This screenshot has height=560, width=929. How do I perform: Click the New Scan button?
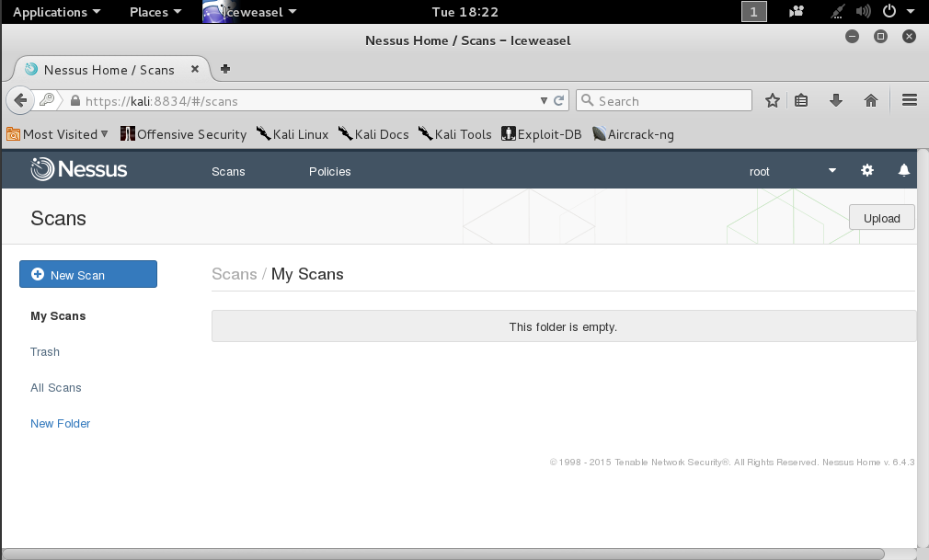[88, 274]
